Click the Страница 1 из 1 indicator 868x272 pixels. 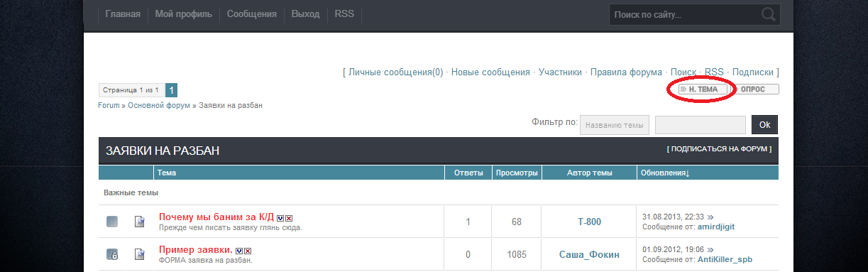click(131, 90)
